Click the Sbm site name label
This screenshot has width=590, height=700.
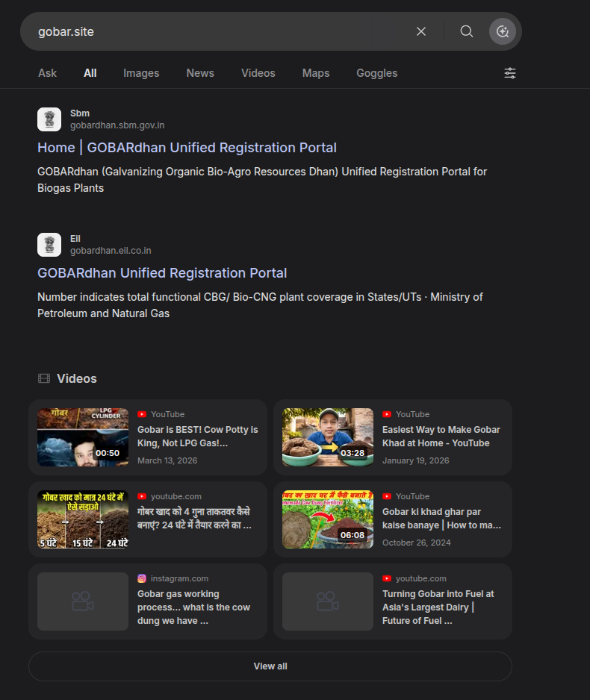pos(79,113)
